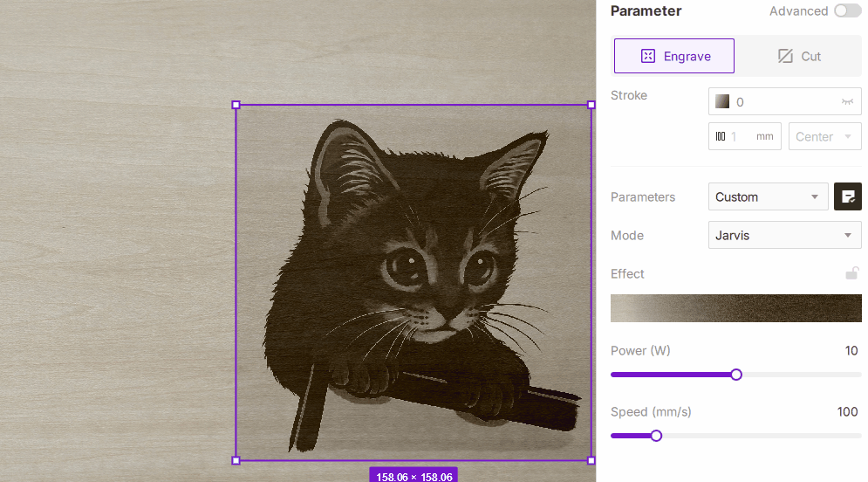Click the Power slider handle
This screenshot has height=482, width=868.
736,375
